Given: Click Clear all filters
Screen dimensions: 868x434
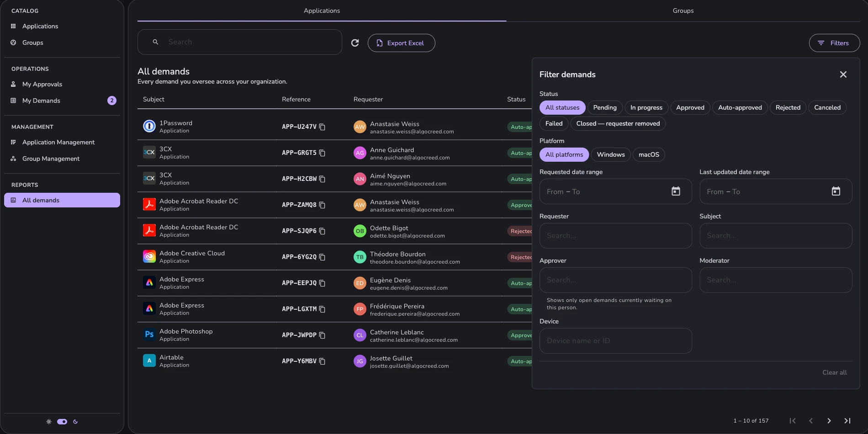Looking at the screenshot, I should click(x=835, y=373).
